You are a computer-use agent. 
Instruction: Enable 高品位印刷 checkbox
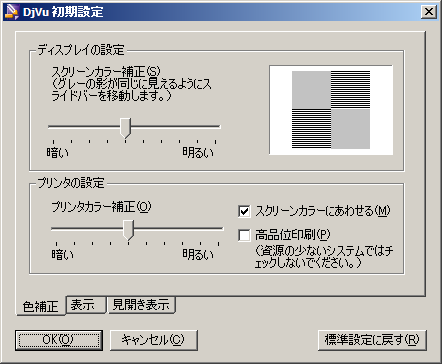(x=244, y=235)
